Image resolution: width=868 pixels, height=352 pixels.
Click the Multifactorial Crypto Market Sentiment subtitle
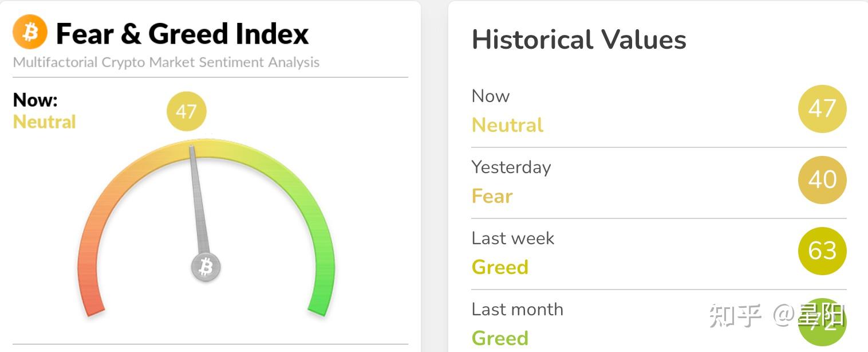[x=166, y=62]
